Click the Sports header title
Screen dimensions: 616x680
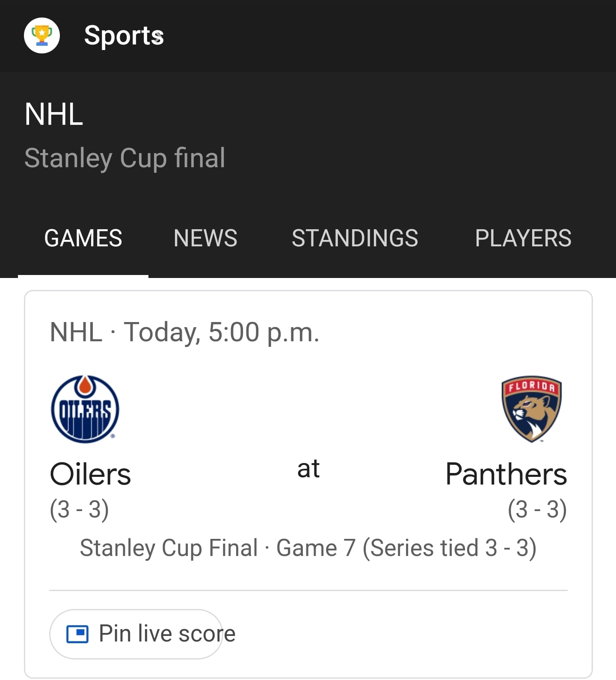tap(124, 36)
